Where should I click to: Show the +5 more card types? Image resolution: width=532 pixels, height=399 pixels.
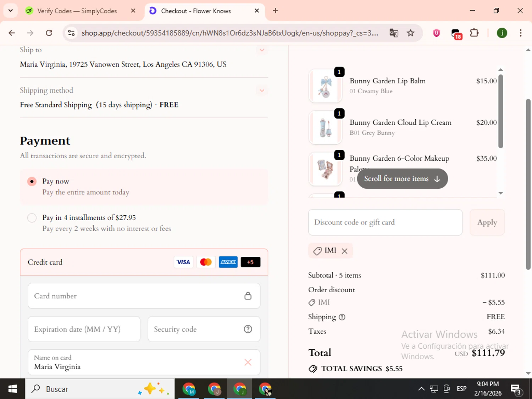[250, 262]
